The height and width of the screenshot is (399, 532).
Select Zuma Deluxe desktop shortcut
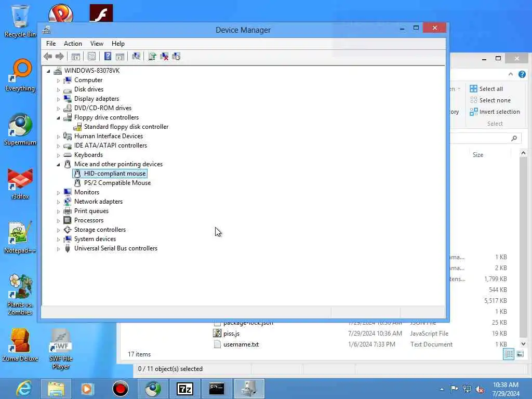pos(20,345)
